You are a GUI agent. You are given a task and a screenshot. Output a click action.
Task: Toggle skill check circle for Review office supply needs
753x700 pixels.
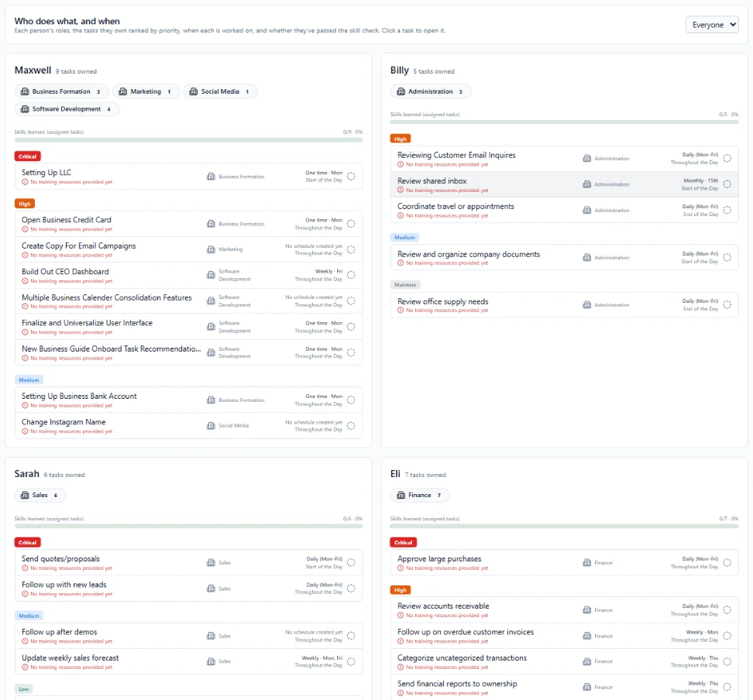pos(727,305)
